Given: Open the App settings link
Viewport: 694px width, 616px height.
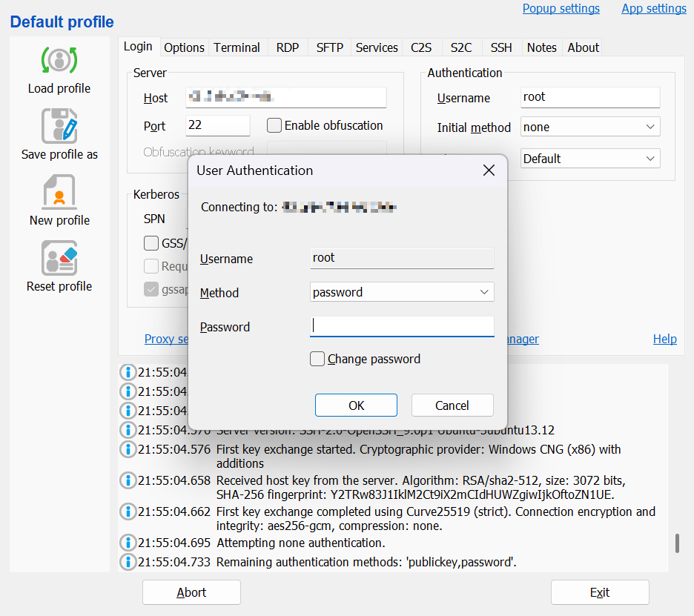Looking at the screenshot, I should (654, 8).
